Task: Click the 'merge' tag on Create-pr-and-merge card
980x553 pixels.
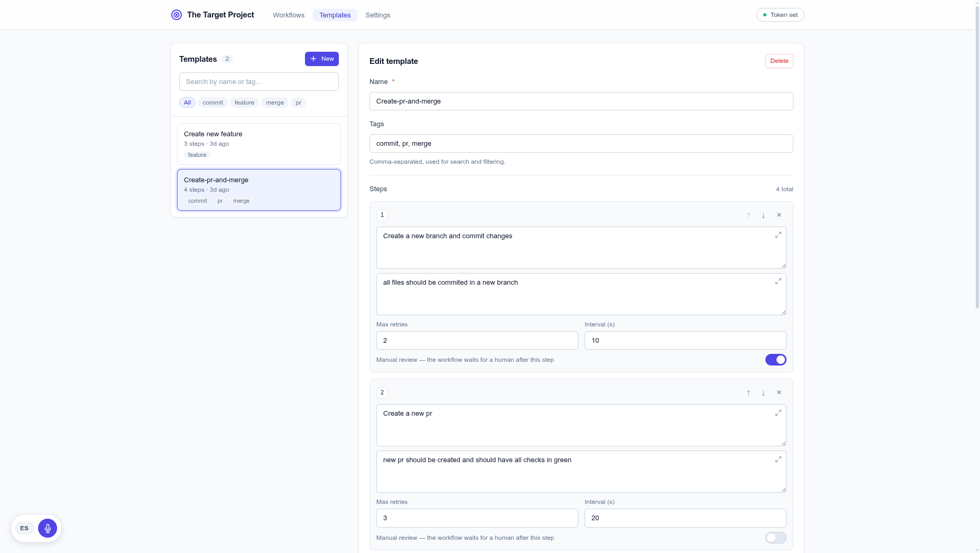Action: pos(242,201)
